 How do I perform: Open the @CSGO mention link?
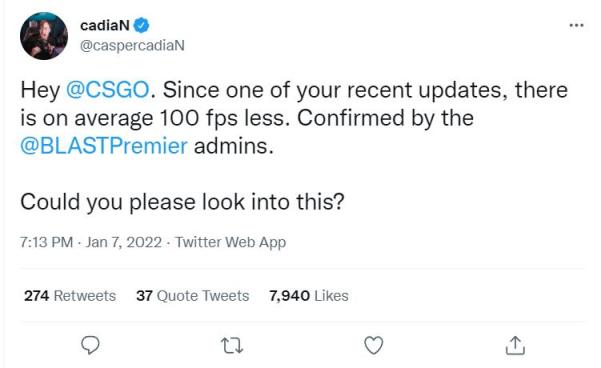[107, 90]
